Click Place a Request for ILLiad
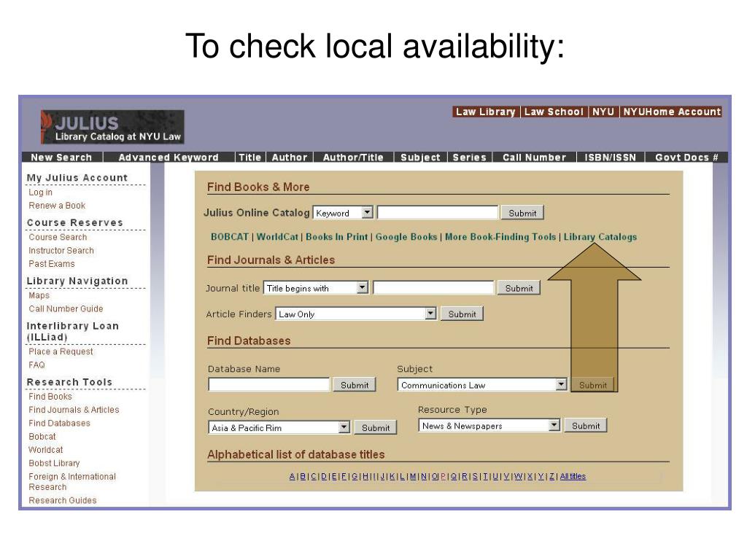747x560 pixels. pos(61,351)
